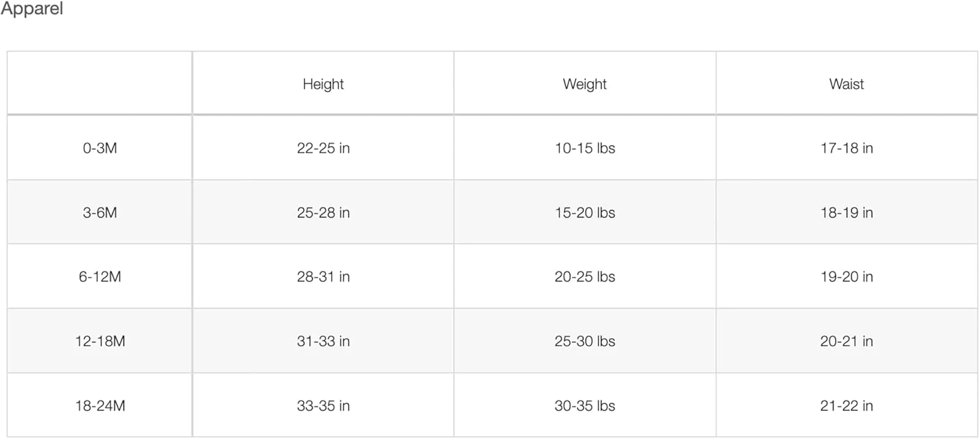This screenshot has width=980, height=439.
Task: Click the 21-22 in waist cell
Action: coord(847,406)
